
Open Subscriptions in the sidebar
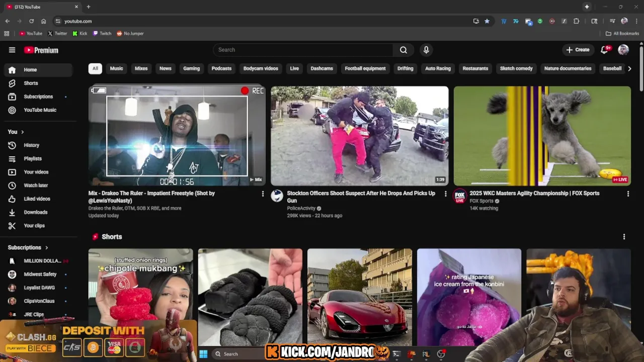click(38, 97)
